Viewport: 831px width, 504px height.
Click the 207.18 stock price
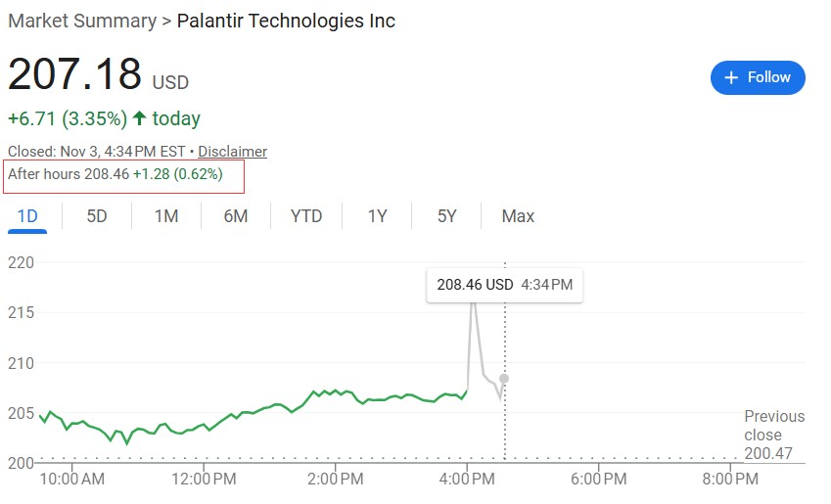(x=74, y=74)
